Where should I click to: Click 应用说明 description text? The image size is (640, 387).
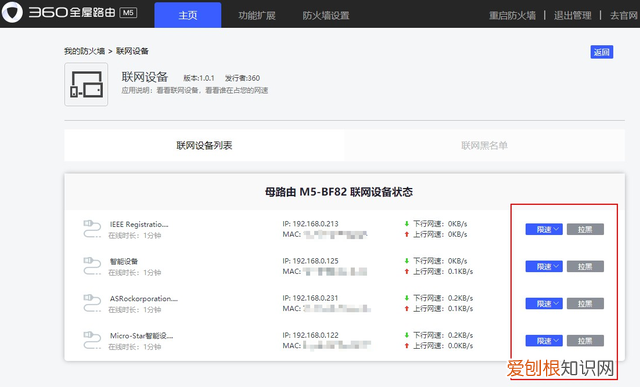(194, 90)
